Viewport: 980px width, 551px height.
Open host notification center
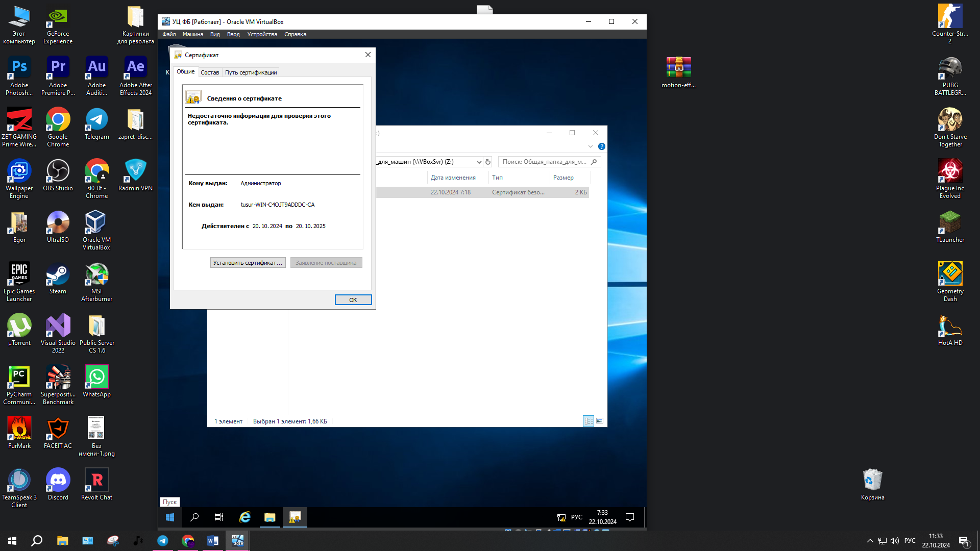pyautogui.click(x=964, y=541)
